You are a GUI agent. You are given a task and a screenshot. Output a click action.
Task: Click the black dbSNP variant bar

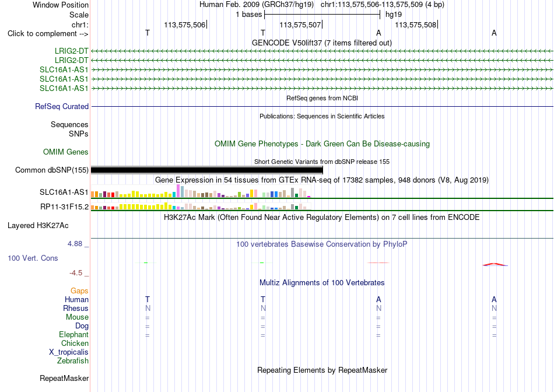pos(207,170)
